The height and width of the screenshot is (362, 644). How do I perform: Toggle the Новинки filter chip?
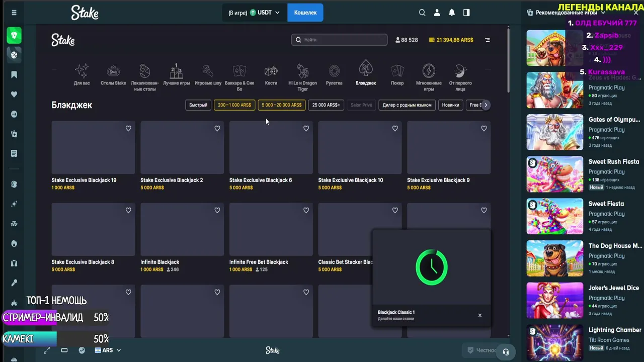(450, 105)
